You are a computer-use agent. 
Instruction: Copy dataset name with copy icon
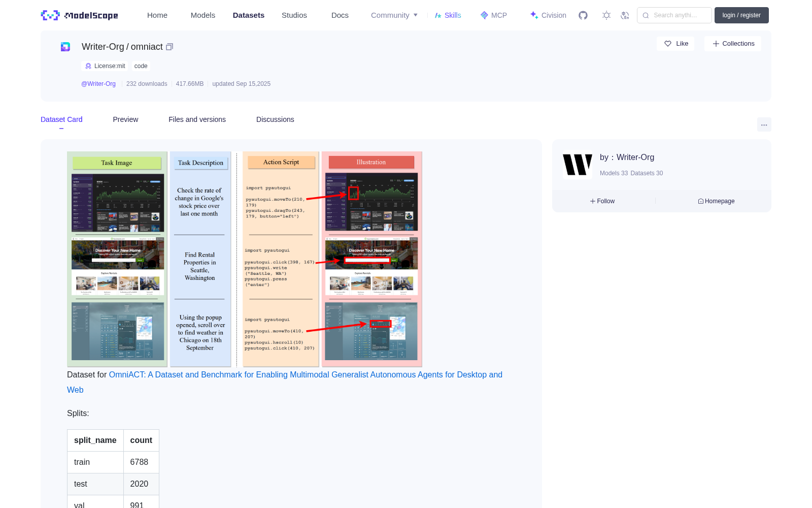pyautogui.click(x=170, y=47)
